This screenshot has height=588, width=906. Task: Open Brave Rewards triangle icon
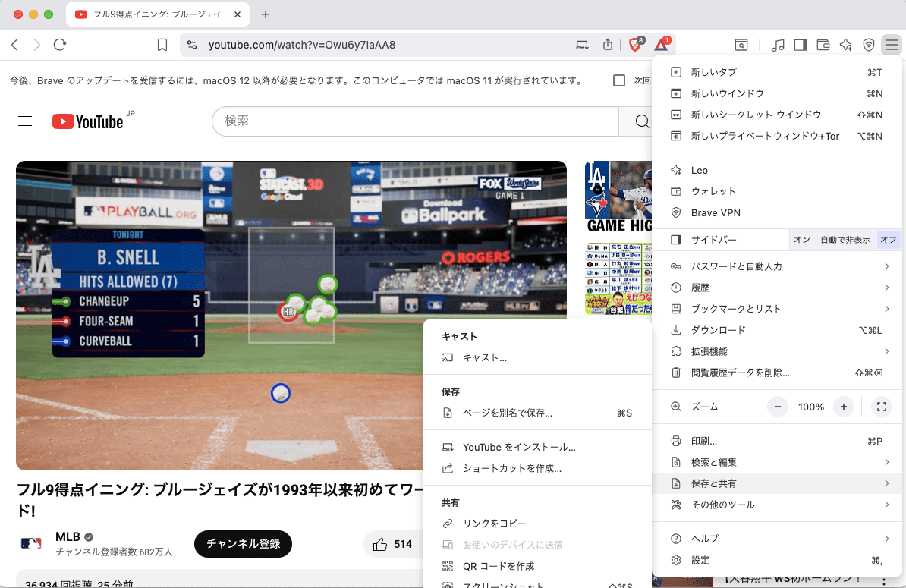tap(662, 45)
